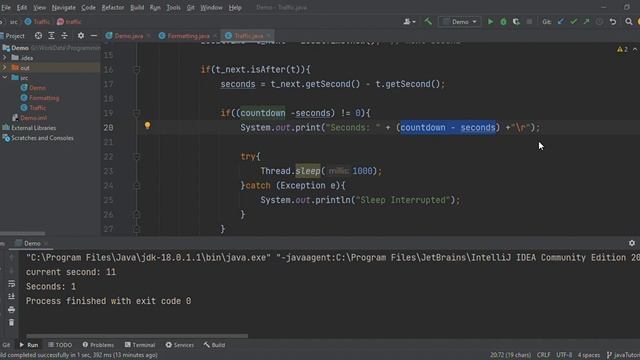This screenshot has width=640, height=360.
Task: Open the Edit menu
Action: [x=22, y=8]
